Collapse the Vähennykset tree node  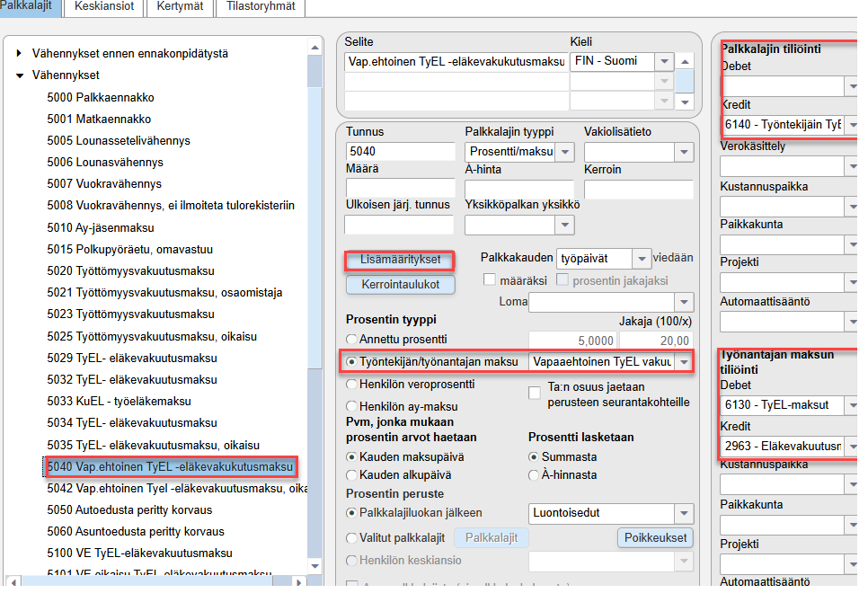click(20, 75)
